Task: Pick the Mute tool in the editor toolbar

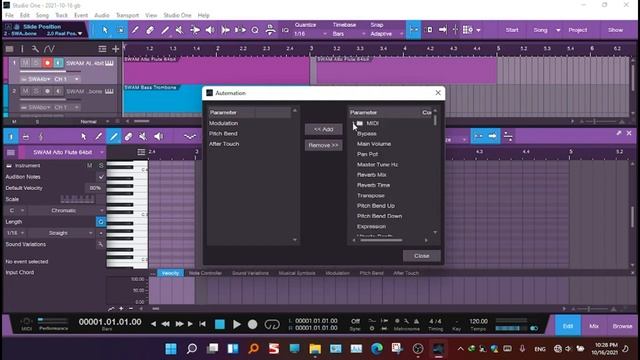Action: coord(143,136)
